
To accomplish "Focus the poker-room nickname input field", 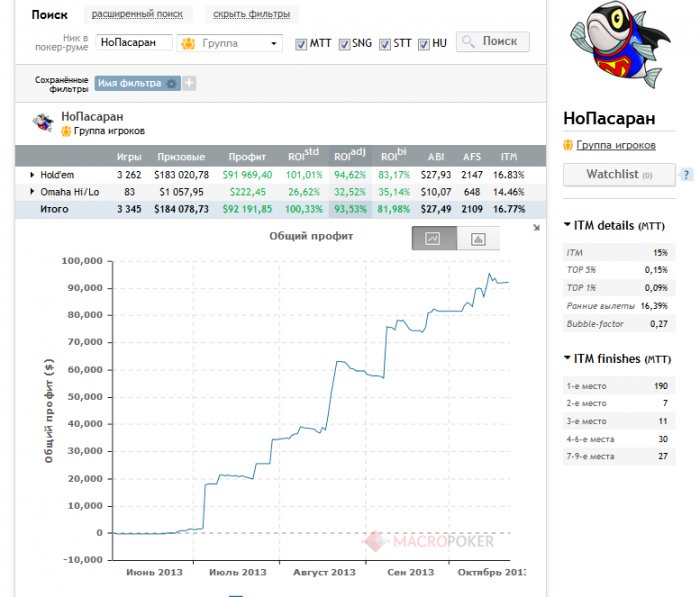I will (x=134, y=42).
